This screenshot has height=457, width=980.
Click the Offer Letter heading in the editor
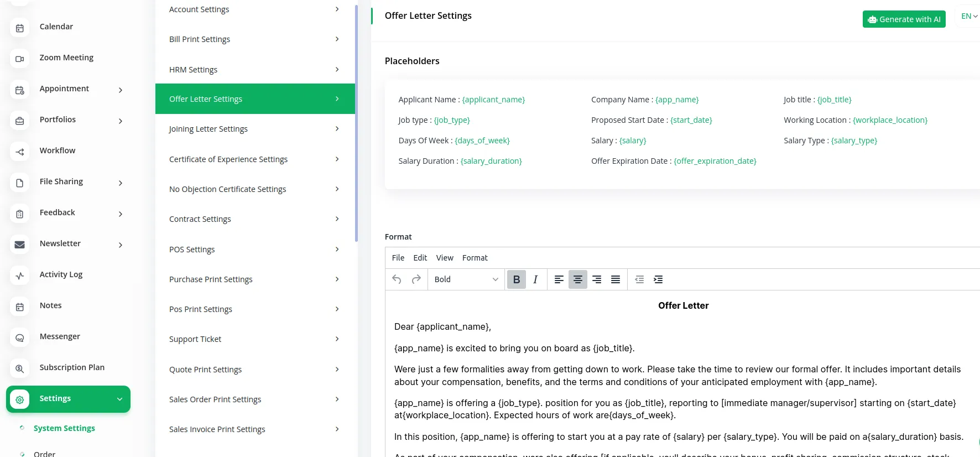[683, 305]
